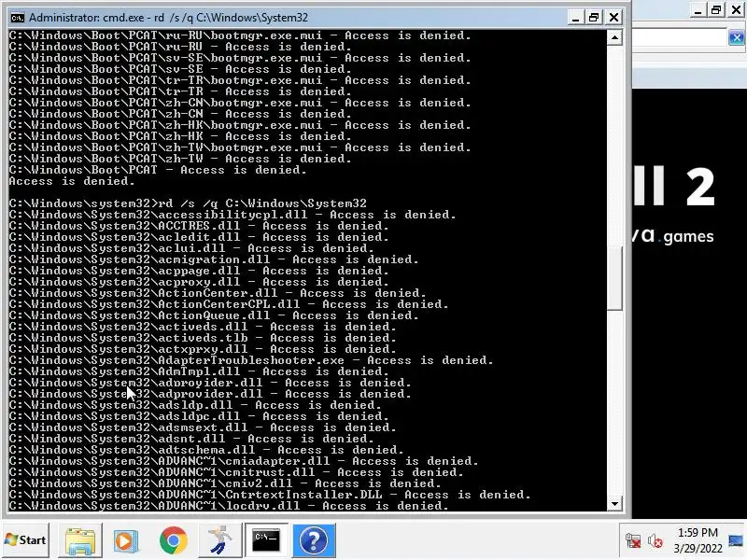Click the cmd vertical scrollbar thumb
Screen dimensions: 747x560
(x=614, y=278)
